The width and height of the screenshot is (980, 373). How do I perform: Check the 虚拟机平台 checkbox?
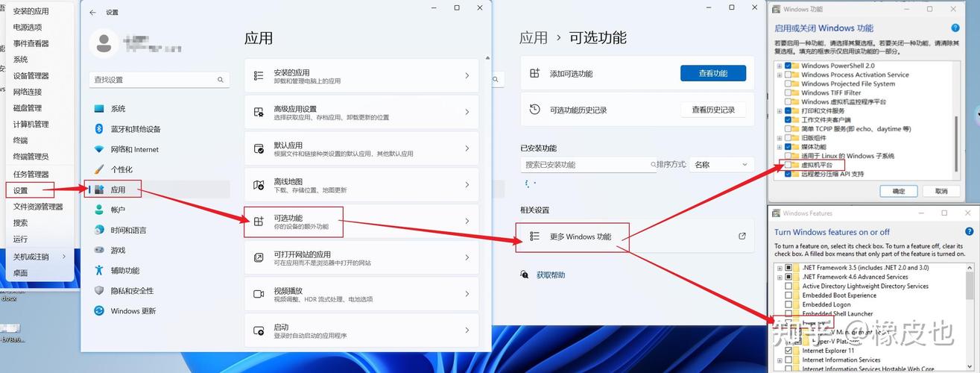pyautogui.click(x=788, y=165)
